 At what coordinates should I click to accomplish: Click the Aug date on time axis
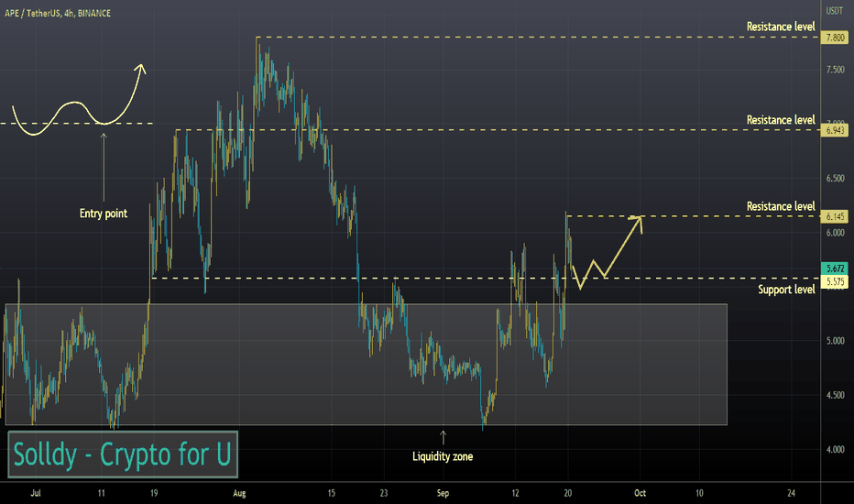click(239, 493)
